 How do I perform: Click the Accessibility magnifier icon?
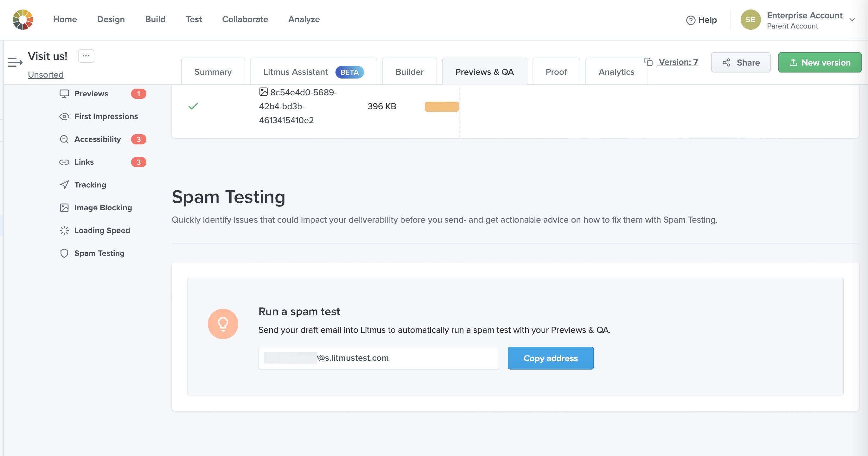coord(64,139)
